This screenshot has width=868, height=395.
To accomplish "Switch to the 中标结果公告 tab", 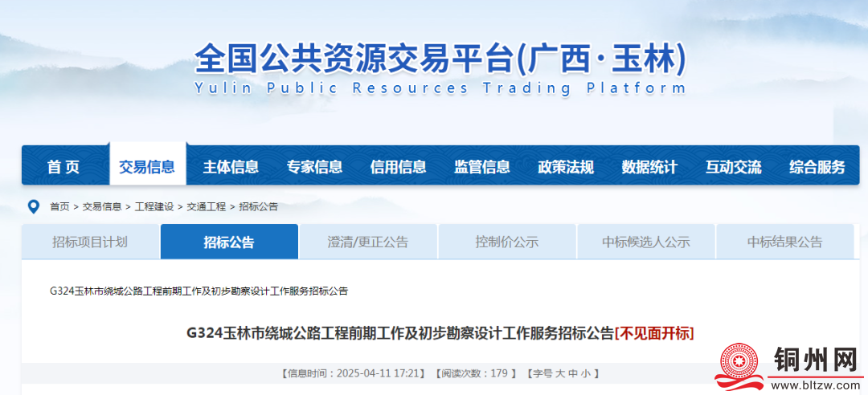I will click(785, 242).
